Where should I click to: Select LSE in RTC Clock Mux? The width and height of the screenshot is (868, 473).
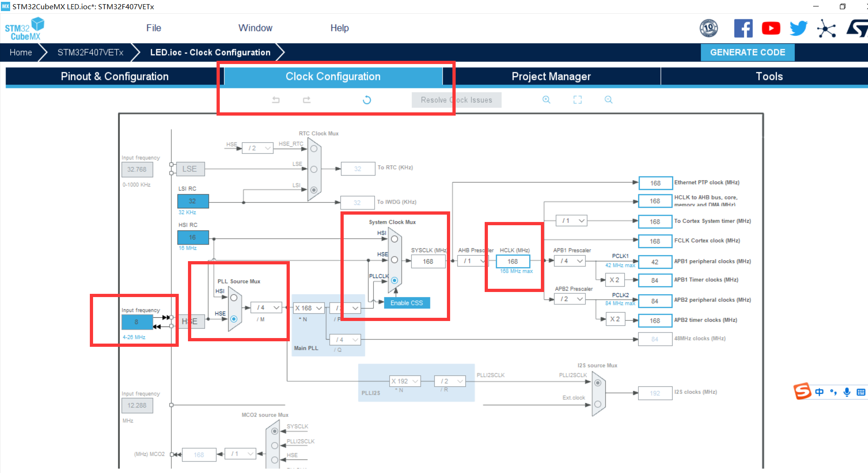tap(314, 169)
